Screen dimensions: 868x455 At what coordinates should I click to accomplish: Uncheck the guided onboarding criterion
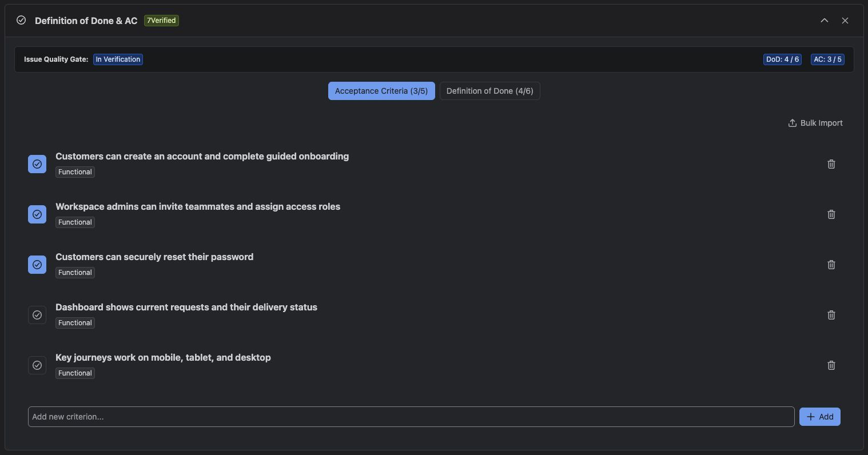(x=37, y=164)
